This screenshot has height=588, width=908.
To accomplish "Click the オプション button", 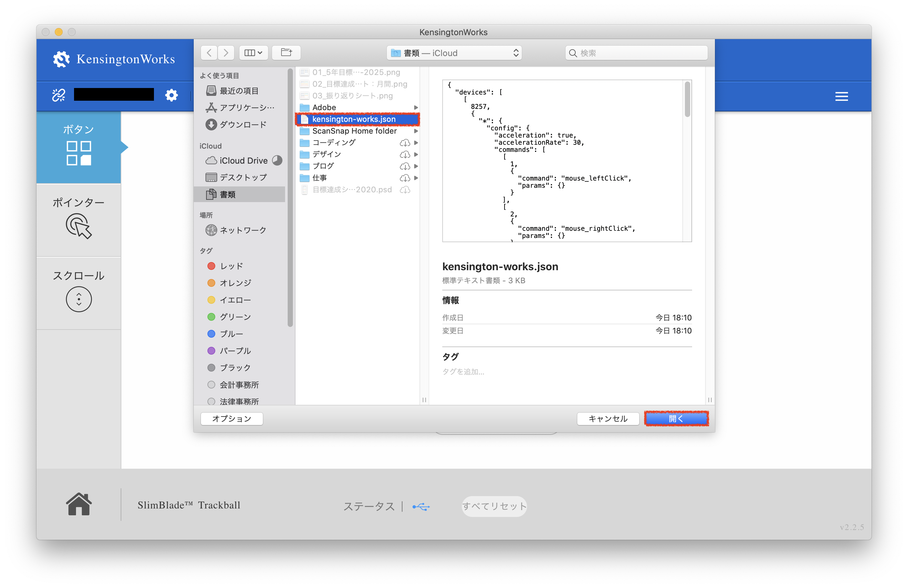I will (x=232, y=419).
